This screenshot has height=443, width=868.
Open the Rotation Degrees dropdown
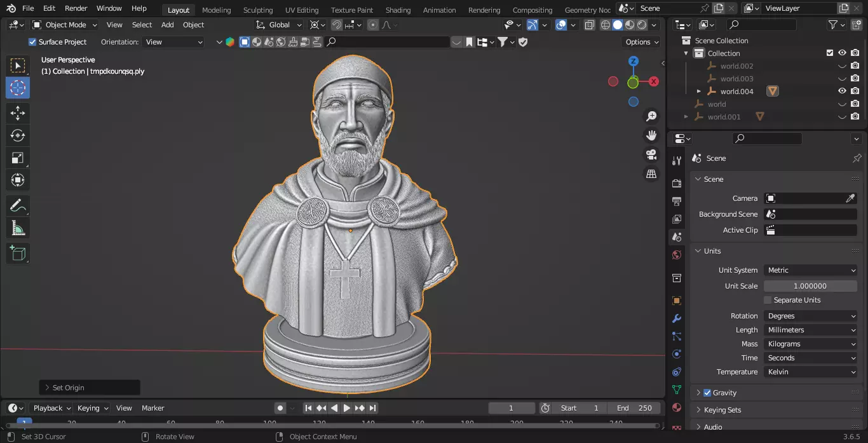(x=810, y=316)
